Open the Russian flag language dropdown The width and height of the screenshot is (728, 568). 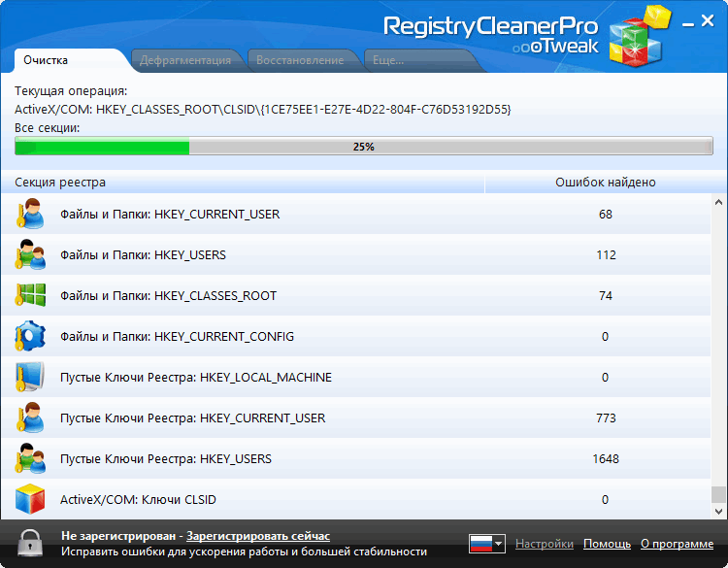coord(486,544)
